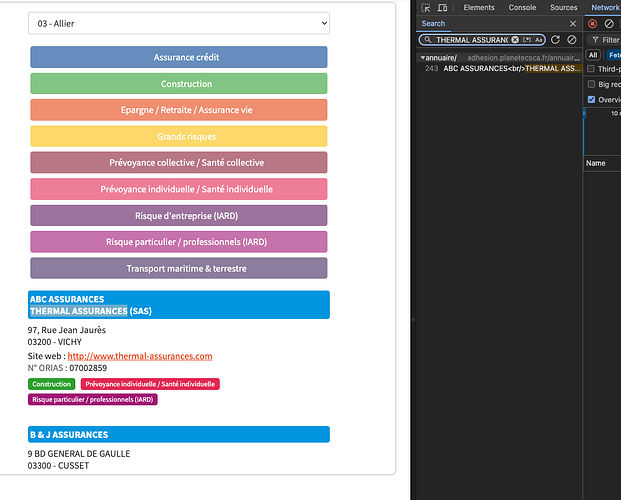Close the Search drawer

coord(573,24)
